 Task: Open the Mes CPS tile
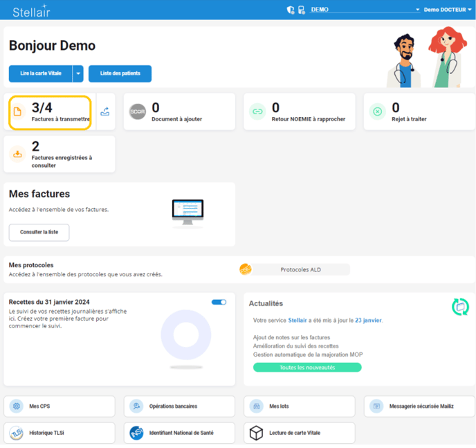(x=59, y=406)
